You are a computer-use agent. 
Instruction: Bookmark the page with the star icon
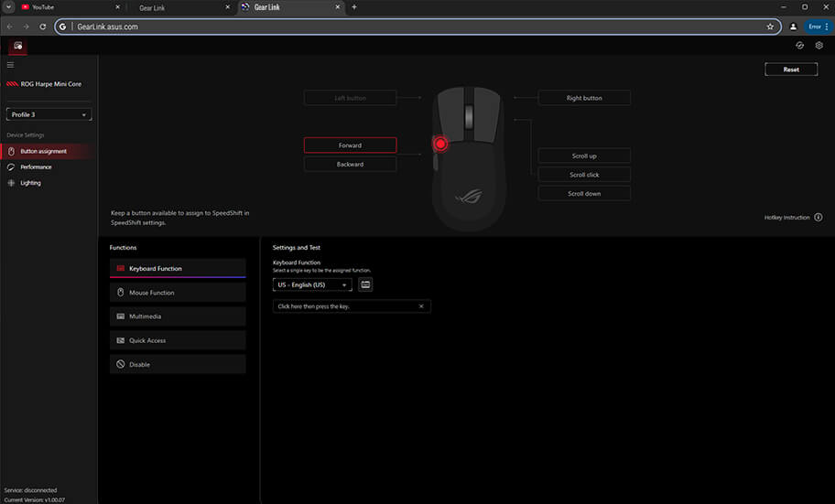(x=770, y=27)
